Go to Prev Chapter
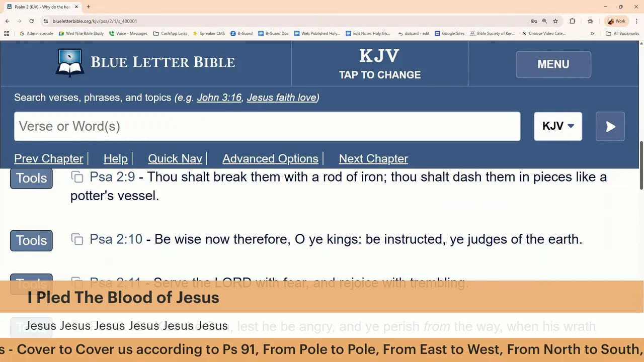The height and width of the screenshot is (362, 644). pyautogui.click(x=49, y=159)
